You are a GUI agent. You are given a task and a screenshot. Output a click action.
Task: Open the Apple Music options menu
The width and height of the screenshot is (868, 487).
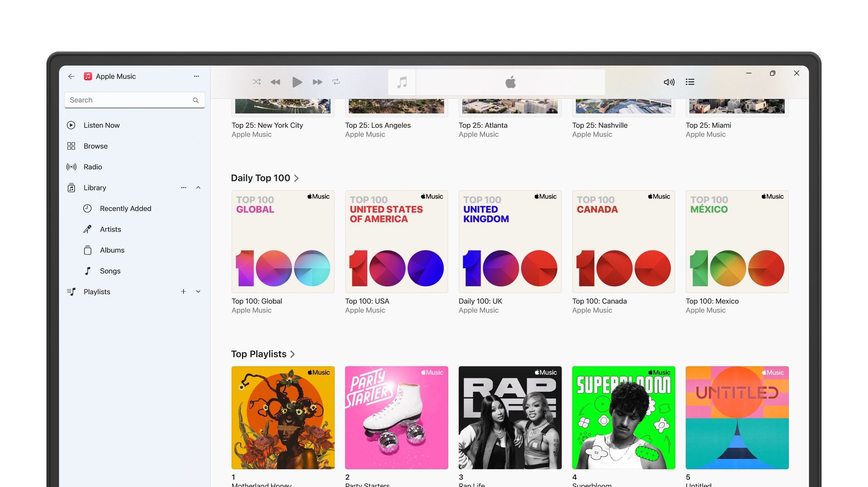point(196,76)
